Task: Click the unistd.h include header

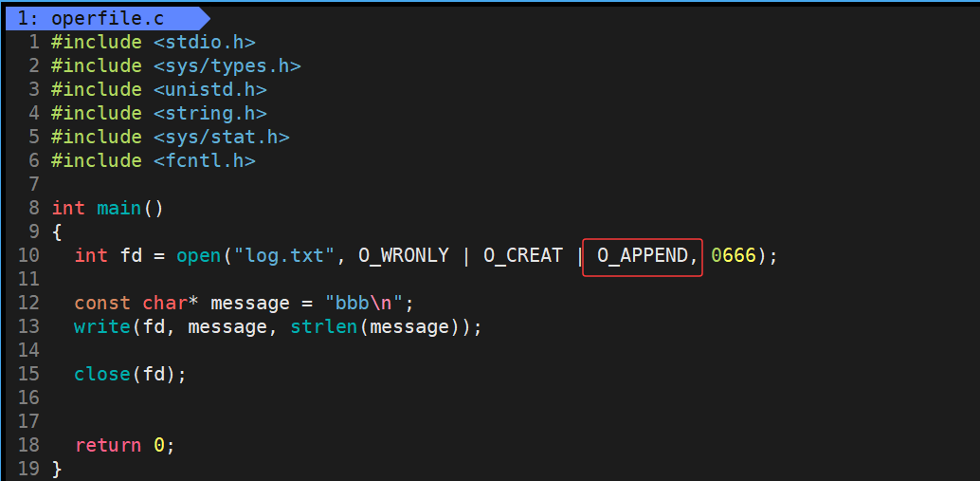Action: coord(209,89)
